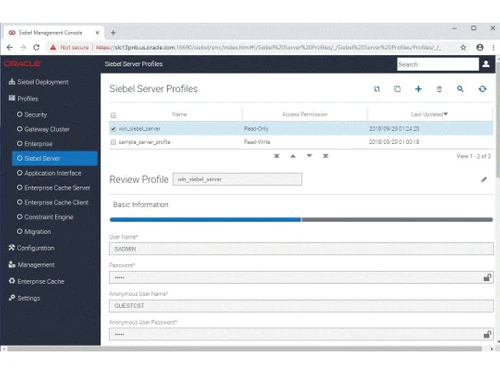Go to previous page arrow
The width and height of the screenshot is (500, 375).
(x=293, y=156)
